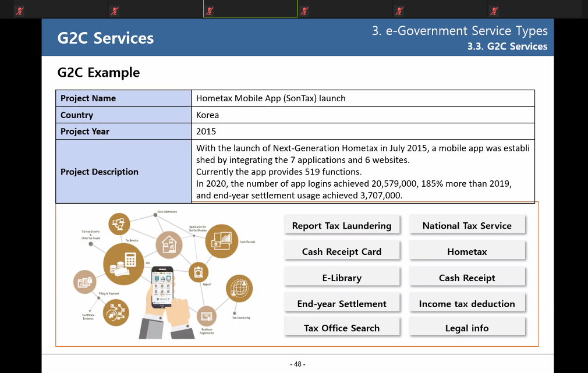Click the 'Data Submission' infographic label
Screen dimensions: 588x373
[x=167, y=212]
